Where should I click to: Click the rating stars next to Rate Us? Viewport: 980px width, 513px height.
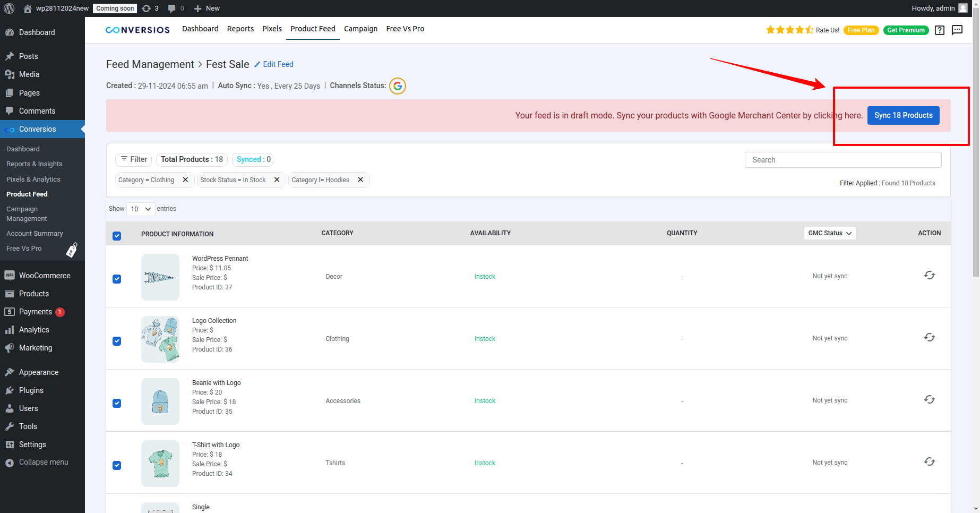tap(789, 30)
